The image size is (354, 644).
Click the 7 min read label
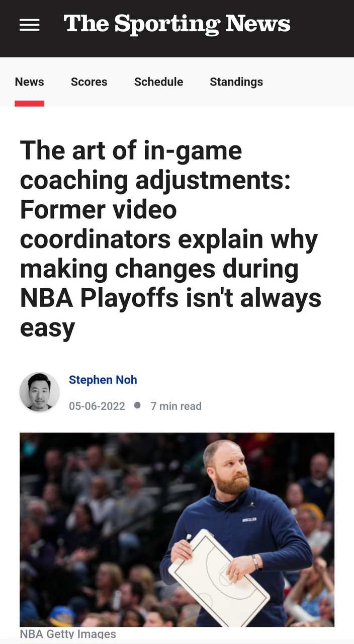coord(176,406)
